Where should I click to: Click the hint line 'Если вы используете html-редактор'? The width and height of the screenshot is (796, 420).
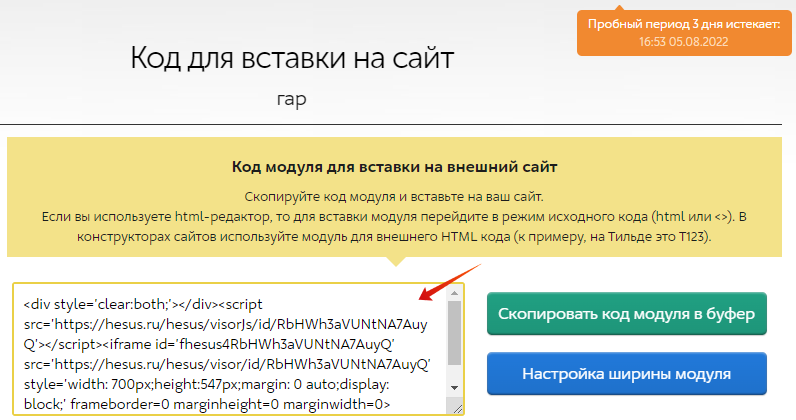(x=394, y=217)
